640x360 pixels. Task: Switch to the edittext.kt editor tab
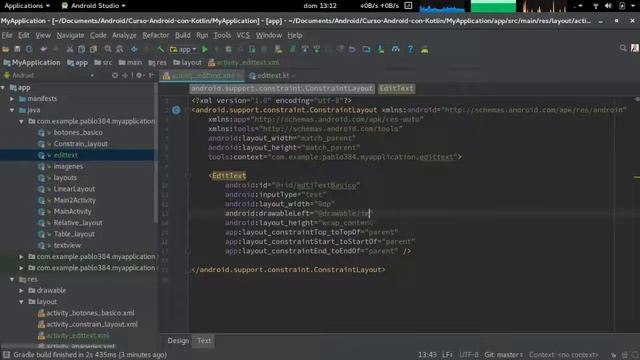[273, 76]
